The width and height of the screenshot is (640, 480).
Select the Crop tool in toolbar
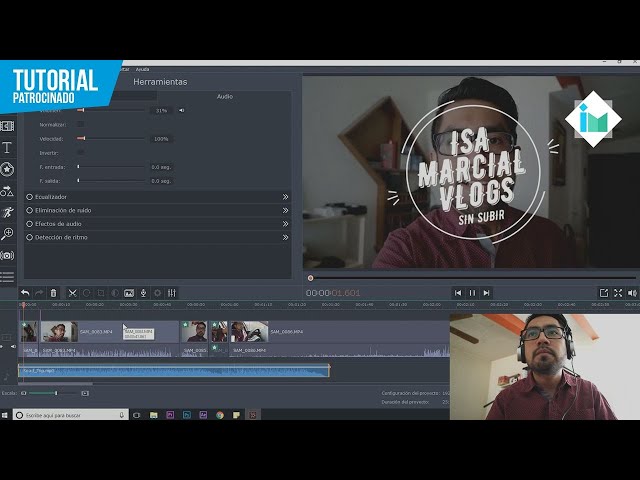pyautogui.click(x=101, y=293)
